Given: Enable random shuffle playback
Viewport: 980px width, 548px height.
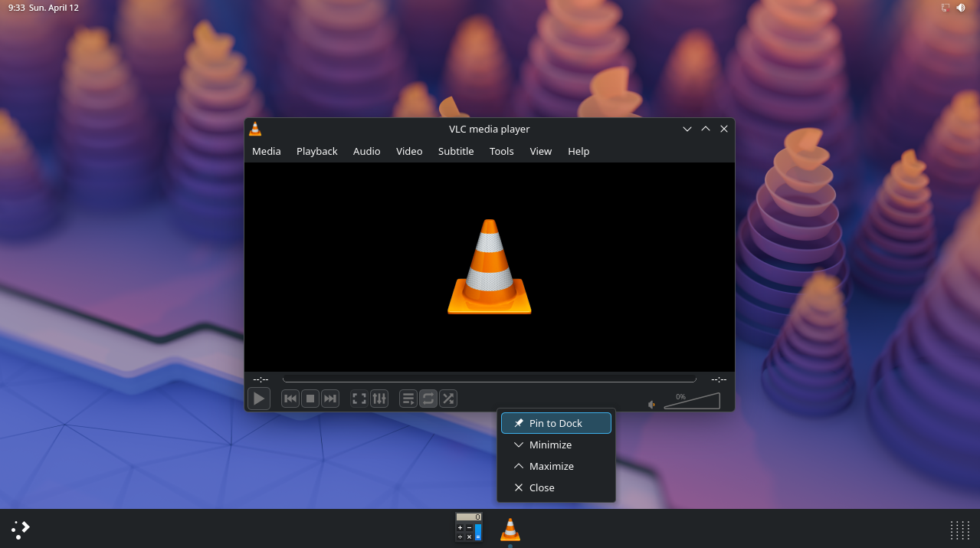Looking at the screenshot, I should pos(448,399).
